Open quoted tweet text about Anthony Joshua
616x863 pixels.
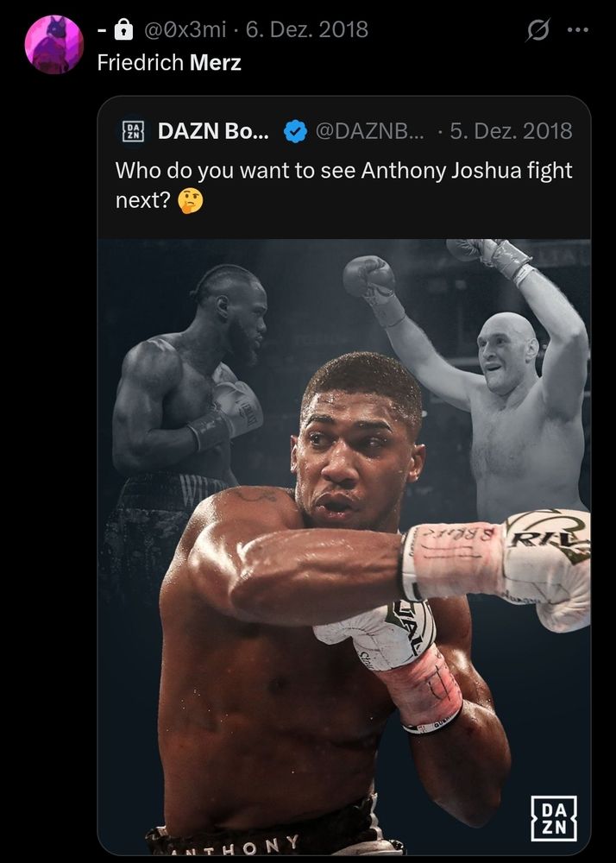[343, 186]
